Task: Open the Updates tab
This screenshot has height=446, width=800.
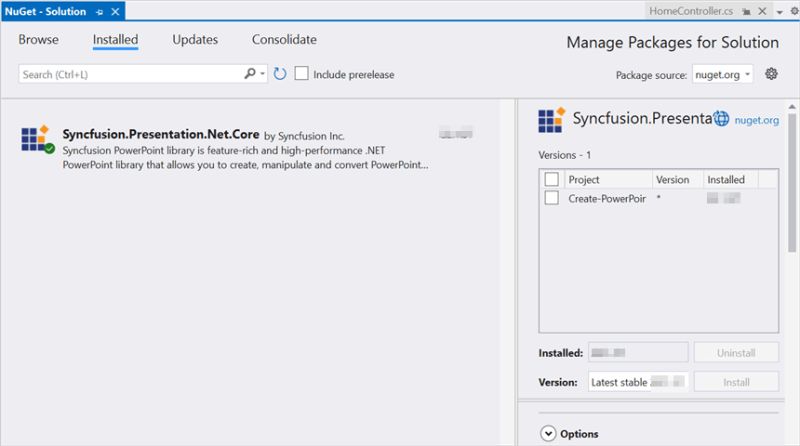Action: point(195,39)
